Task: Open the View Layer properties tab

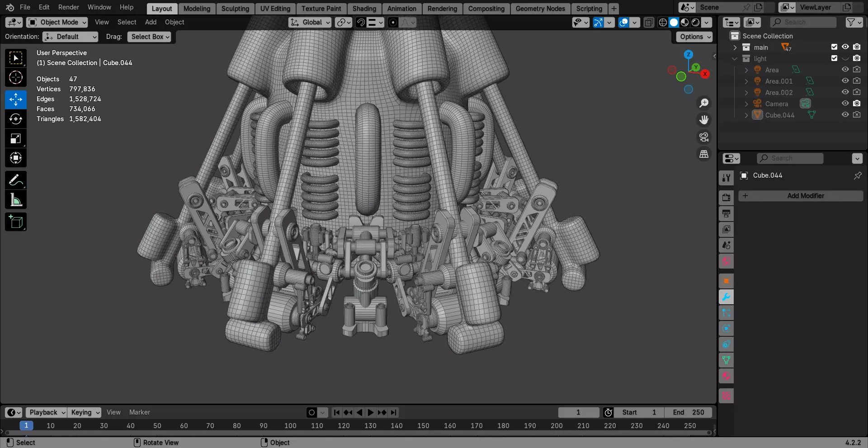Action: coord(726,229)
